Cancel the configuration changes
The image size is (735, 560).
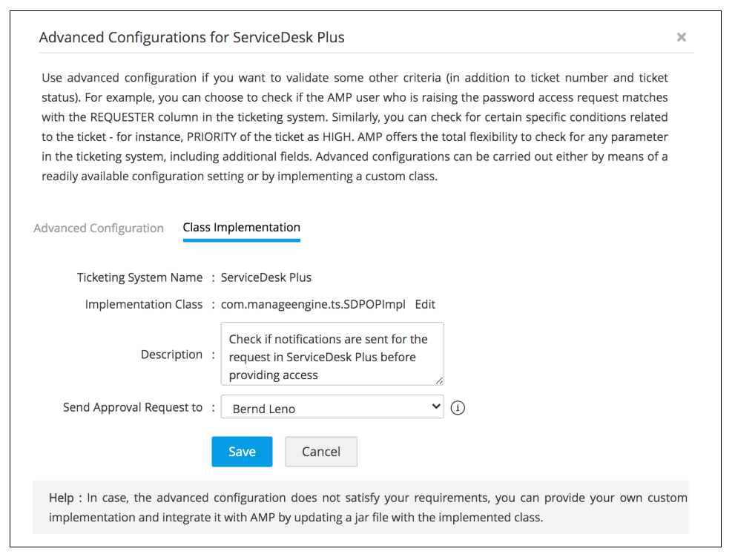click(321, 452)
